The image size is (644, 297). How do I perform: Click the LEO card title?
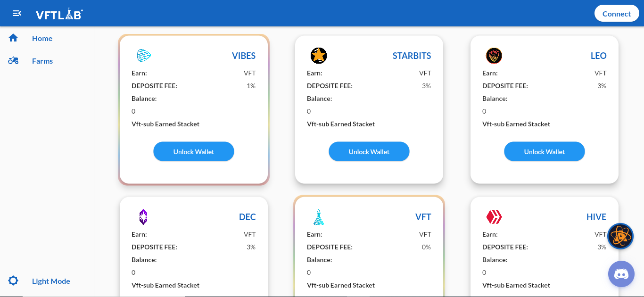(x=598, y=56)
